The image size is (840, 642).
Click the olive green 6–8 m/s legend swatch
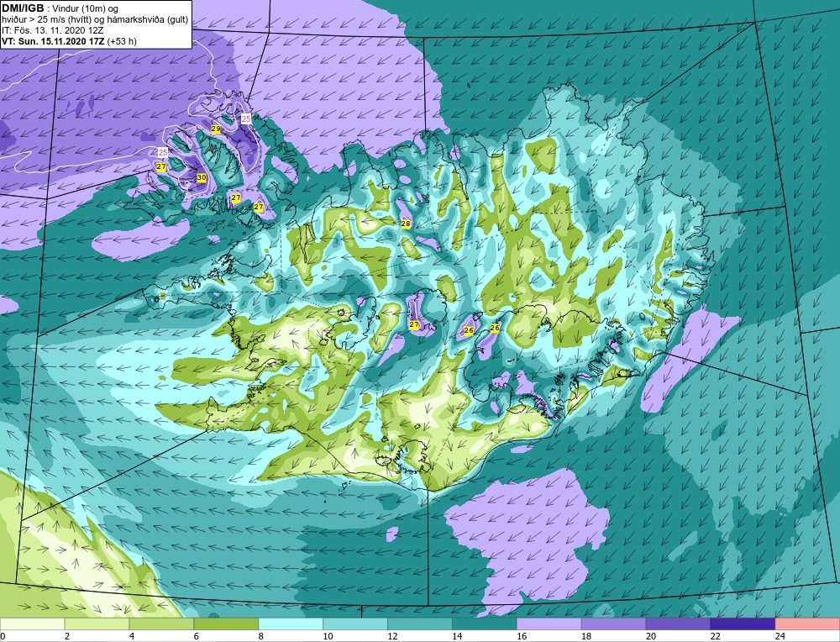(x=226, y=624)
